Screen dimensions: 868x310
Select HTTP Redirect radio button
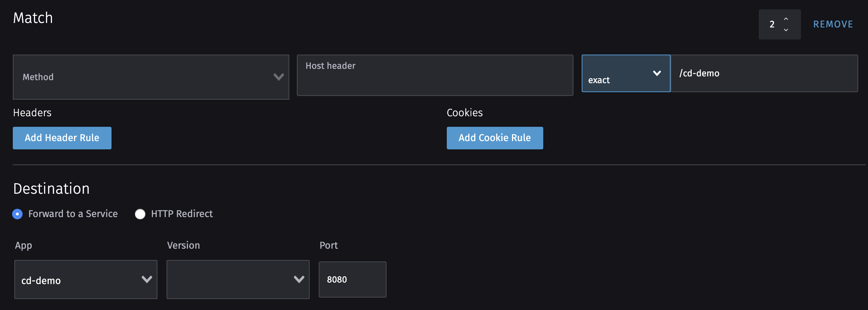pos(140,214)
